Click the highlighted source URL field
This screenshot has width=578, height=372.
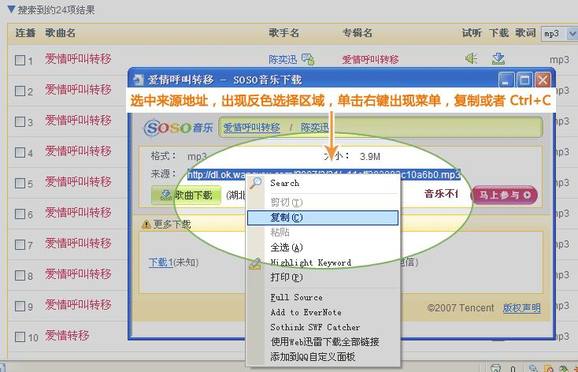click(x=324, y=174)
